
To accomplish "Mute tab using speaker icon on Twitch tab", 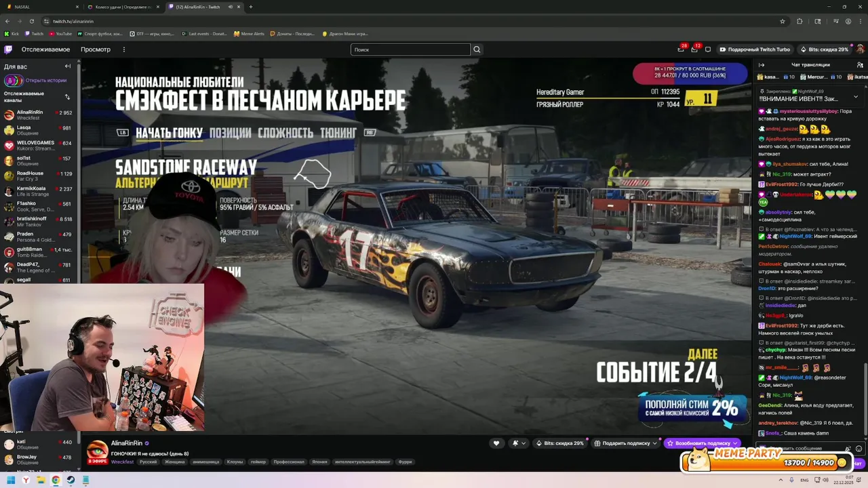I will pos(231,7).
